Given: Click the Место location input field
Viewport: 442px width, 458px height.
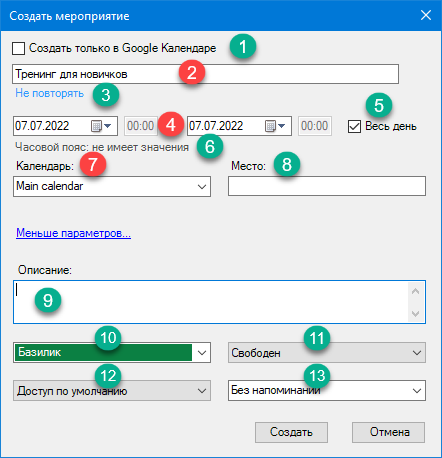Looking at the screenshot, I should (327, 186).
